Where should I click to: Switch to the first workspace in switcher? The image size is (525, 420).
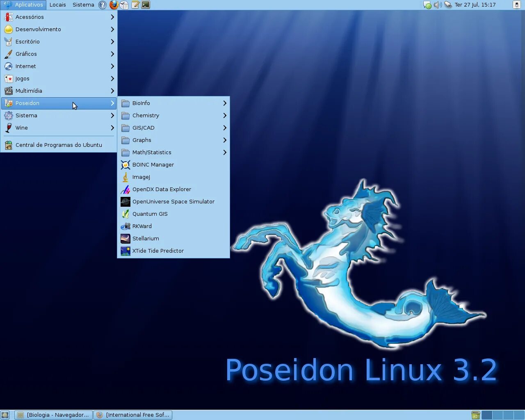[x=487, y=415]
